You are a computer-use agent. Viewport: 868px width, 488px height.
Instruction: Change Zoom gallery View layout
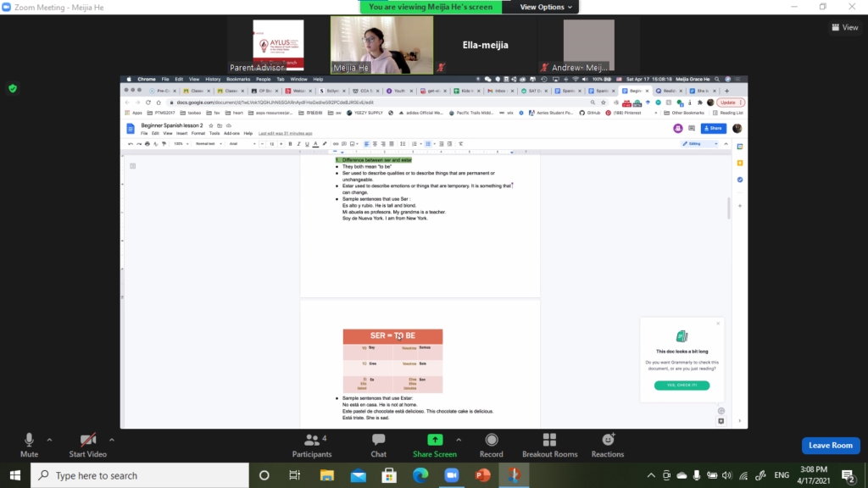(845, 27)
